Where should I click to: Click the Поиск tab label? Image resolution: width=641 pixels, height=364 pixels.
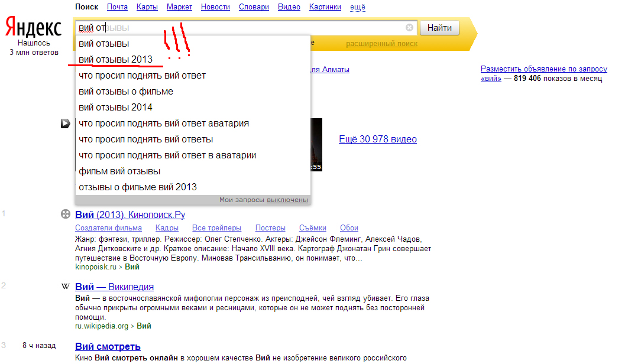[x=87, y=7]
